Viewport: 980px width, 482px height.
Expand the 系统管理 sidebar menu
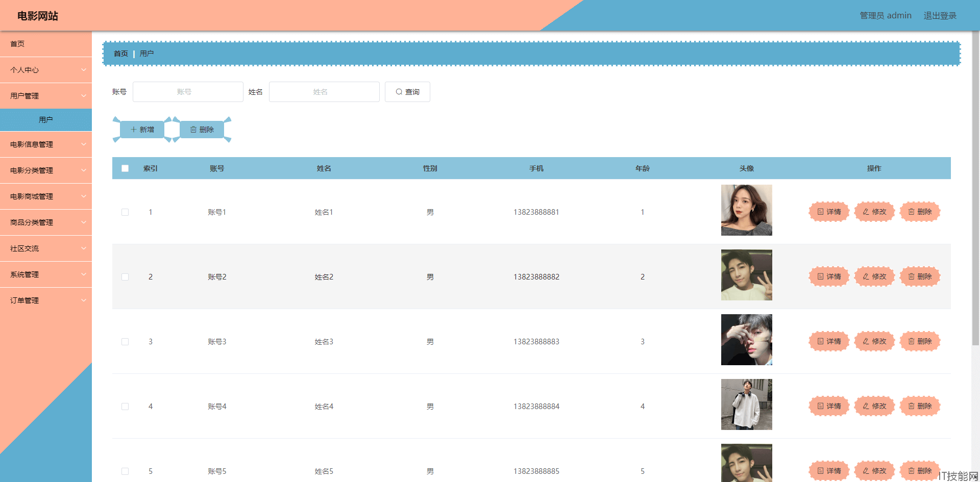[46, 274]
